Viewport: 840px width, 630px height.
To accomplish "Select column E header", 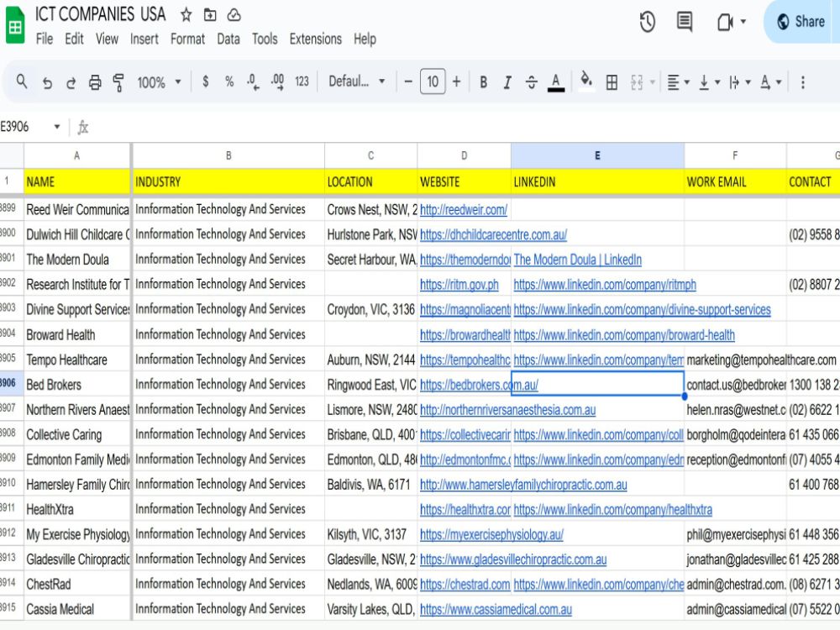I will tap(597, 155).
